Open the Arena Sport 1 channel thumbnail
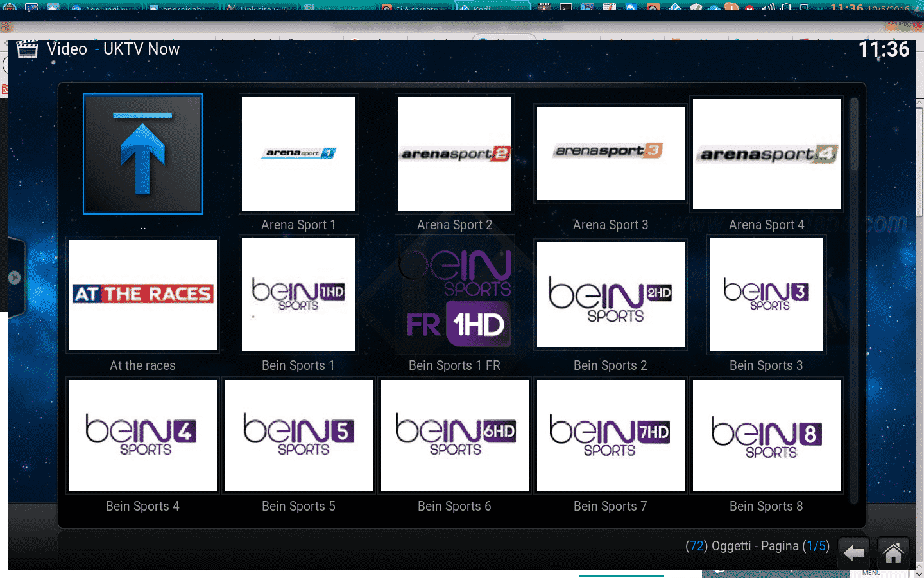 [298, 154]
